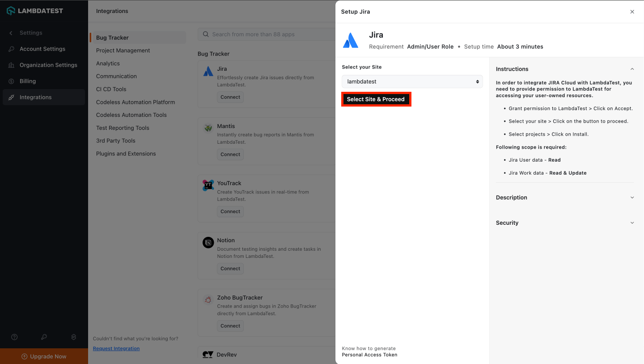Switch to the Project Management category
The image size is (644, 364).
[x=123, y=50]
